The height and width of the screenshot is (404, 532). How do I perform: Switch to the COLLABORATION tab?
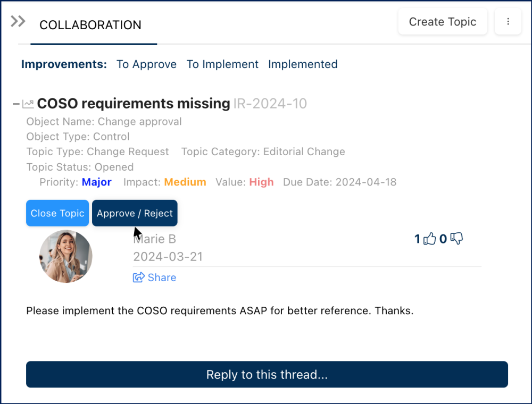click(x=90, y=25)
